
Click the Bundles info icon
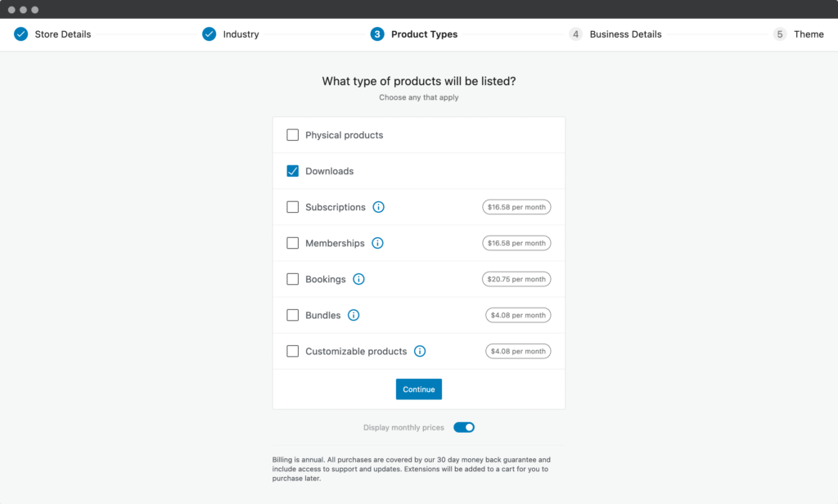(354, 315)
